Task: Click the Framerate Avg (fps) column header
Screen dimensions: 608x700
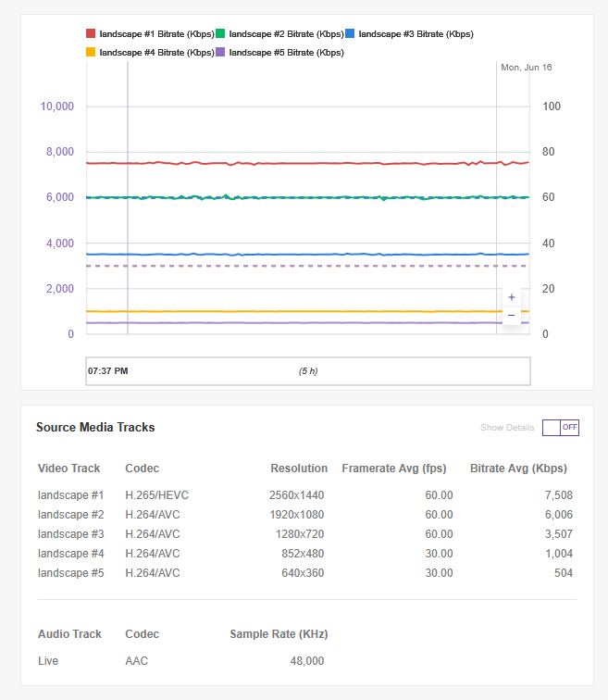Action: tap(395, 469)
